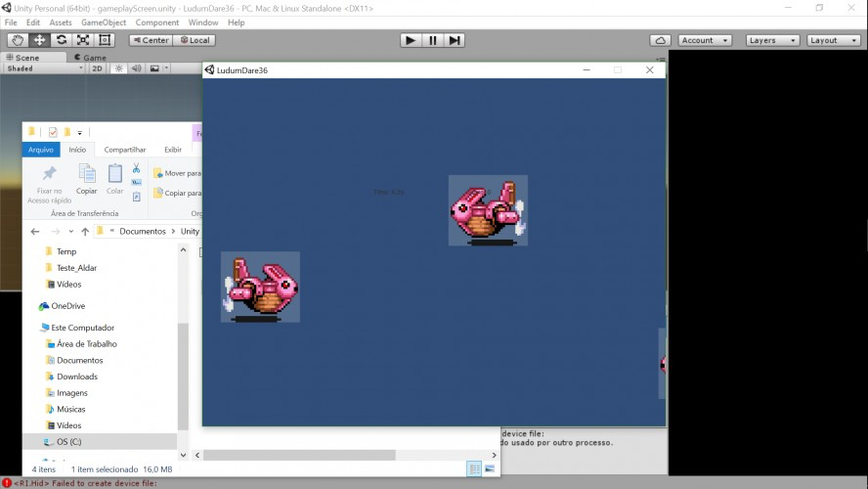Open the Assets menu
This screenshot has height=489, width=868.
click(x=61, y=22)
